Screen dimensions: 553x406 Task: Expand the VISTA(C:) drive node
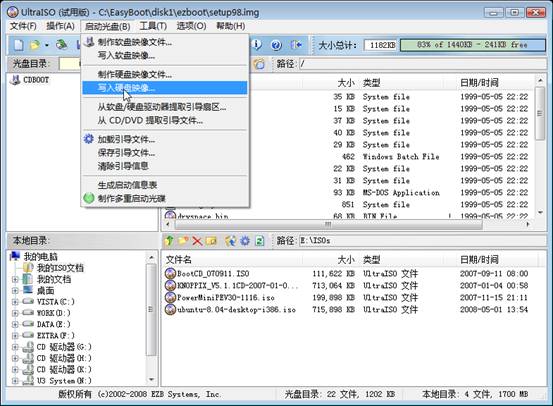[15, 302]
